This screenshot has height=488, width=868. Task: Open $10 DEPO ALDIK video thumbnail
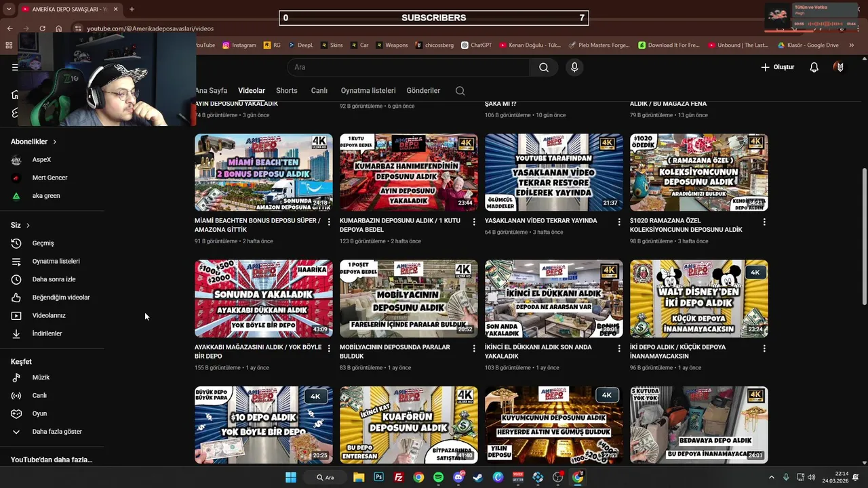[264, 425]
